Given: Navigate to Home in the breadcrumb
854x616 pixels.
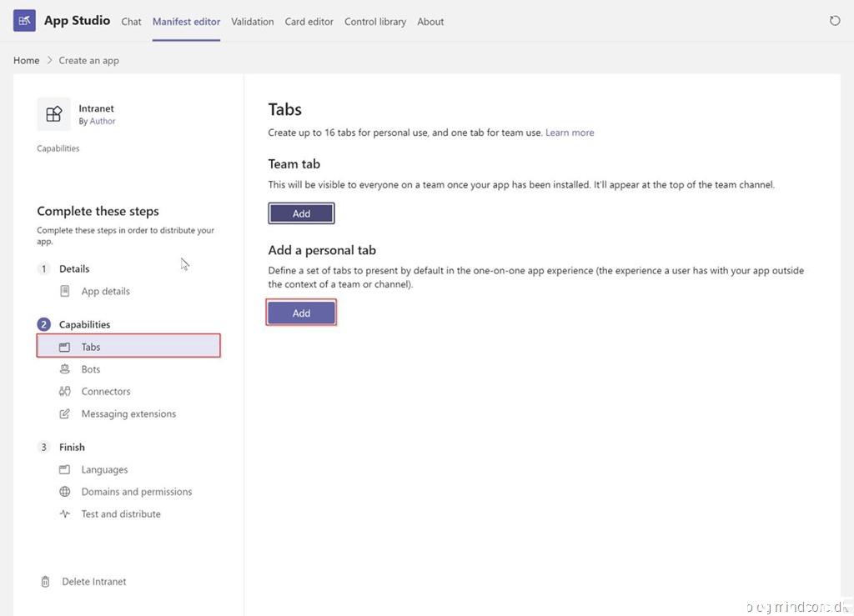Looking at the screenshot, I should (x=27, y=60).
